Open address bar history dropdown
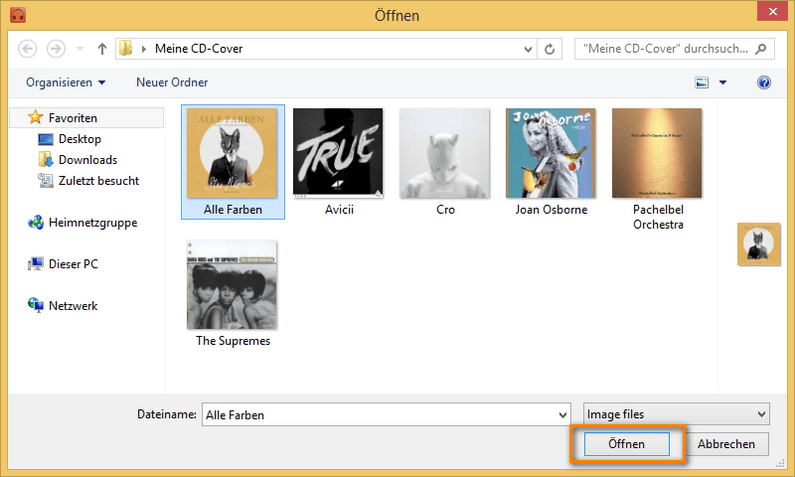 click(528, 49)
